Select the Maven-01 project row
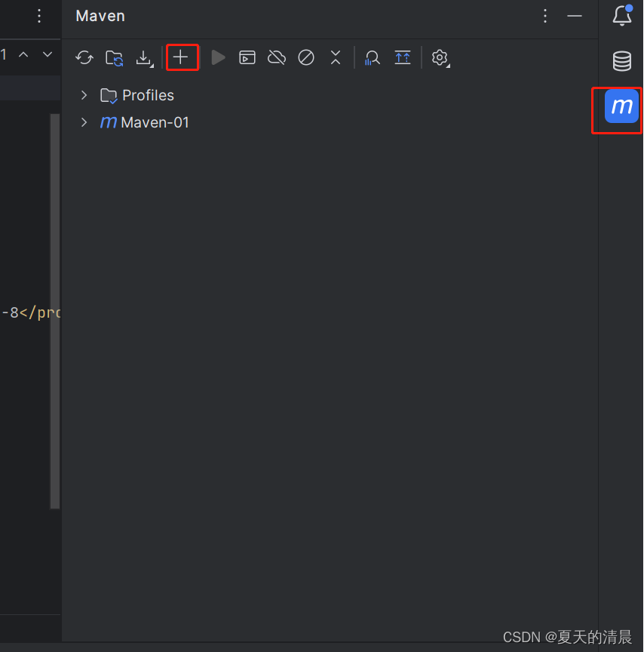644x652 pixels. click(330, 122)
